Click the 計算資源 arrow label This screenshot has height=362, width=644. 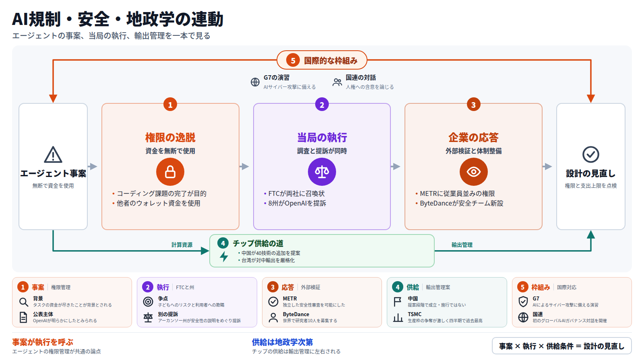[182, 245]
